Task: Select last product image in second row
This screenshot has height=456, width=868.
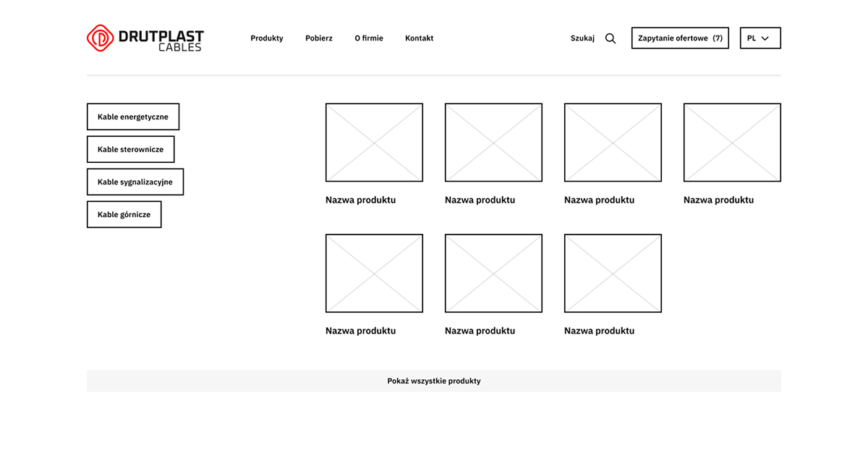Action: point(613,273)
